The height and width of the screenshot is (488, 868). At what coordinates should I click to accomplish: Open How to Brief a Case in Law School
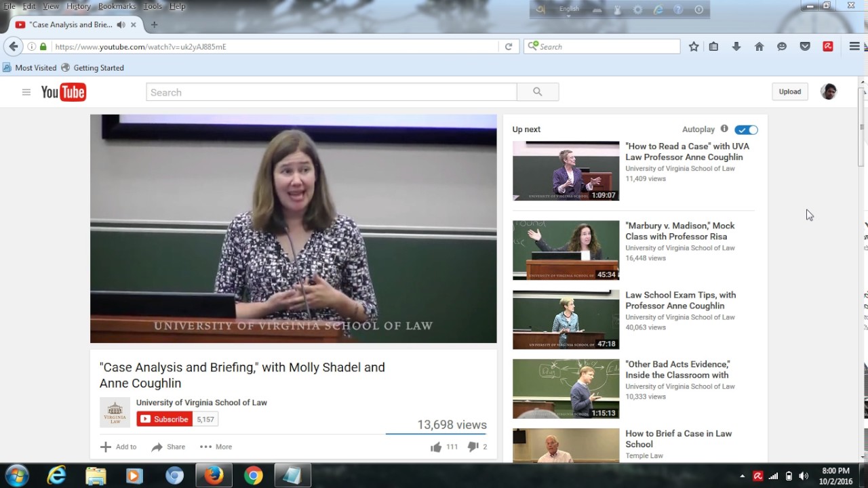(x=678, y=439)
